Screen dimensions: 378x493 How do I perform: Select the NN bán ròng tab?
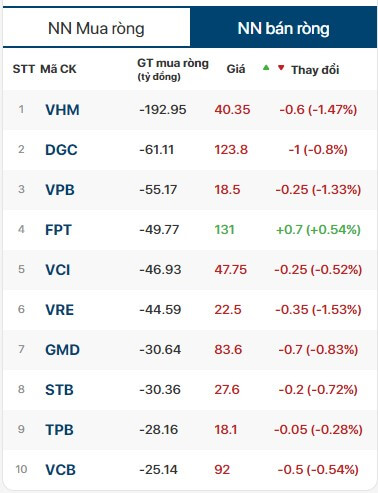(x=283, y=28)
